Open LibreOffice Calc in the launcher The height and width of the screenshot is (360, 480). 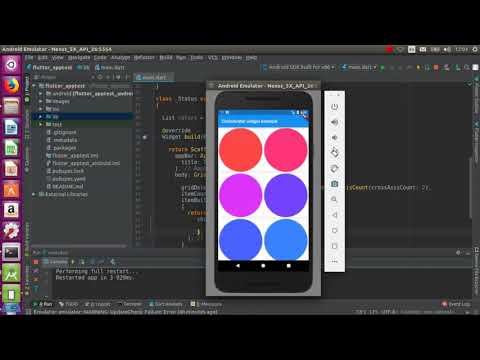click(11, 148)
